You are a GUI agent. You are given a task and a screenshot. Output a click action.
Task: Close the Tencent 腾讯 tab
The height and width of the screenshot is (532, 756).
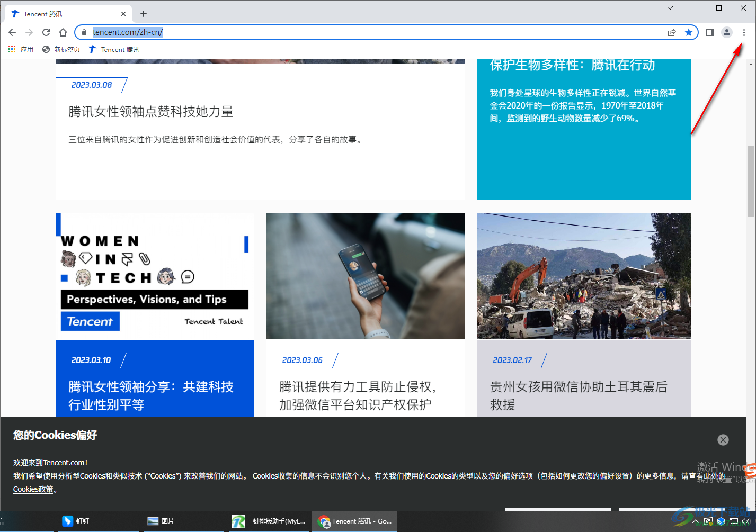pos(123,14)
